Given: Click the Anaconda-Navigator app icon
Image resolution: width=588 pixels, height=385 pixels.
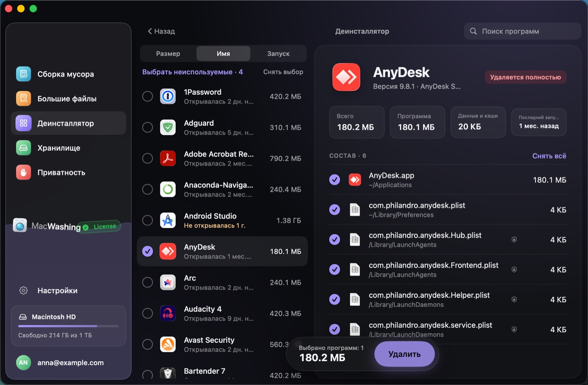Looking at the screenshot, I should tap(168, 189).
